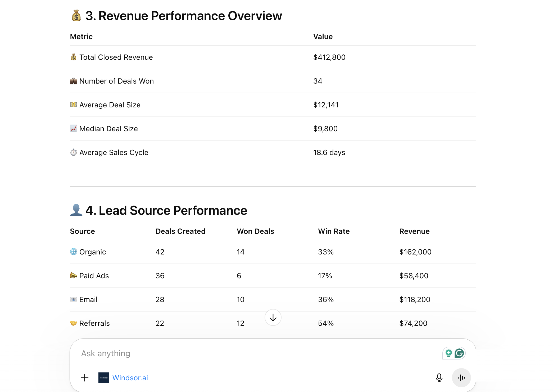Image resolution: width=553 pixels, height=392 pixels.
Task: Click the $12,141 average deal size value
Action: (x=326, y=105)
